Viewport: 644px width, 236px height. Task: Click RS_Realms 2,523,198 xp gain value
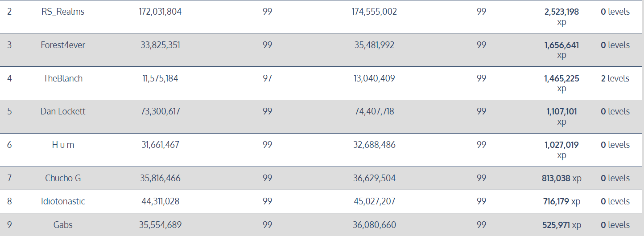[561, 17]
